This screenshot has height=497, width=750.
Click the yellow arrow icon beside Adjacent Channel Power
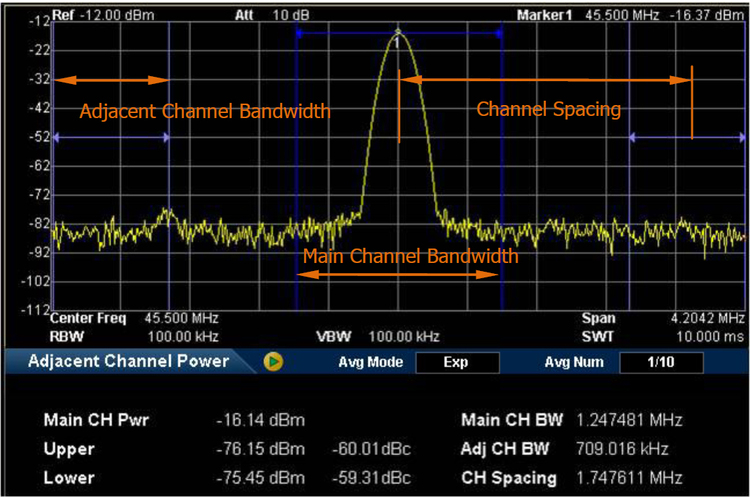click(272, 361)
